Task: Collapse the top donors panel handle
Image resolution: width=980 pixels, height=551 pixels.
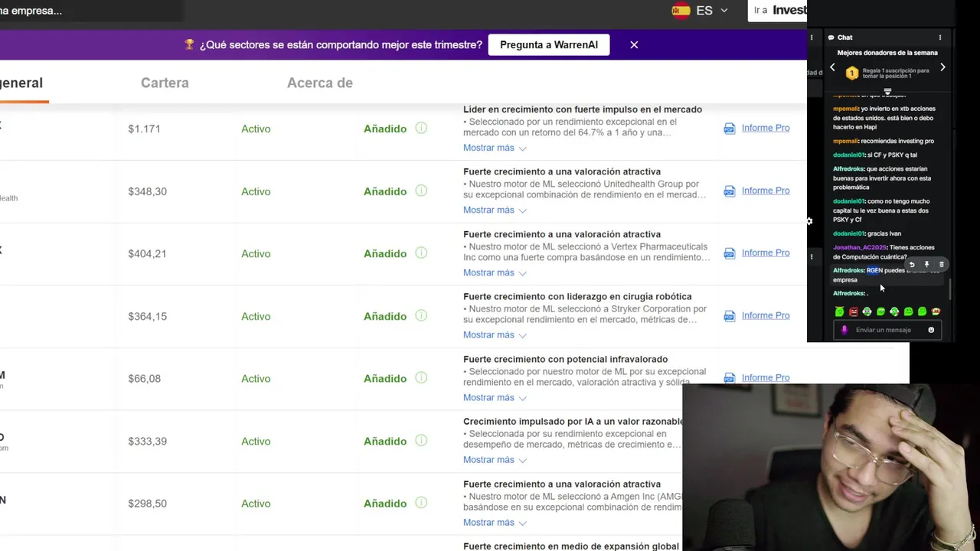Action: pyautogui.click(x=887, y=91)
